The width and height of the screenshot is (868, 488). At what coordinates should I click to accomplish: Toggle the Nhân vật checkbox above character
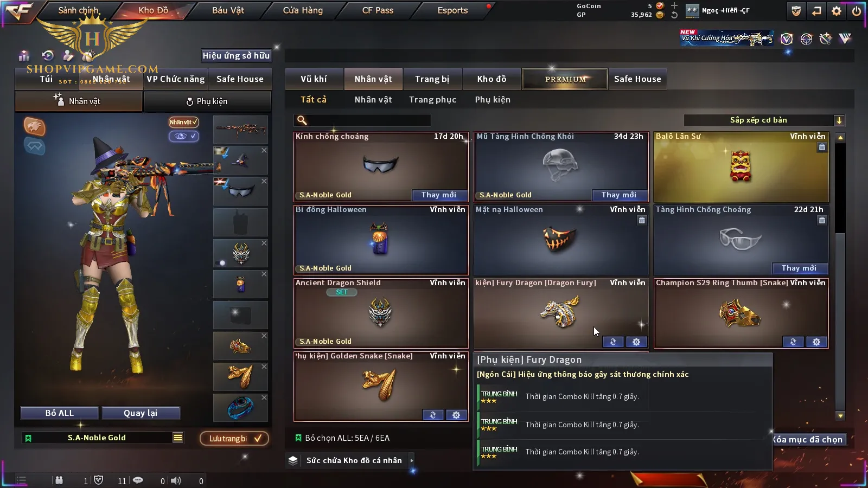[183, 122]
